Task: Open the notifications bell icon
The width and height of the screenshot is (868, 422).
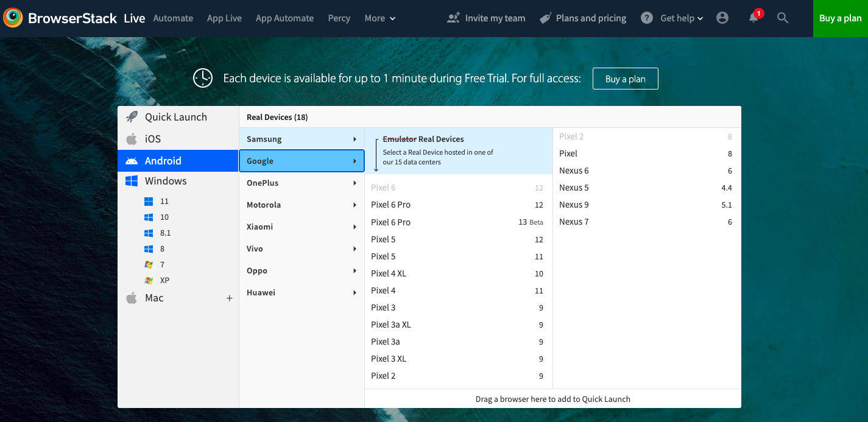Action: [754, 18]
